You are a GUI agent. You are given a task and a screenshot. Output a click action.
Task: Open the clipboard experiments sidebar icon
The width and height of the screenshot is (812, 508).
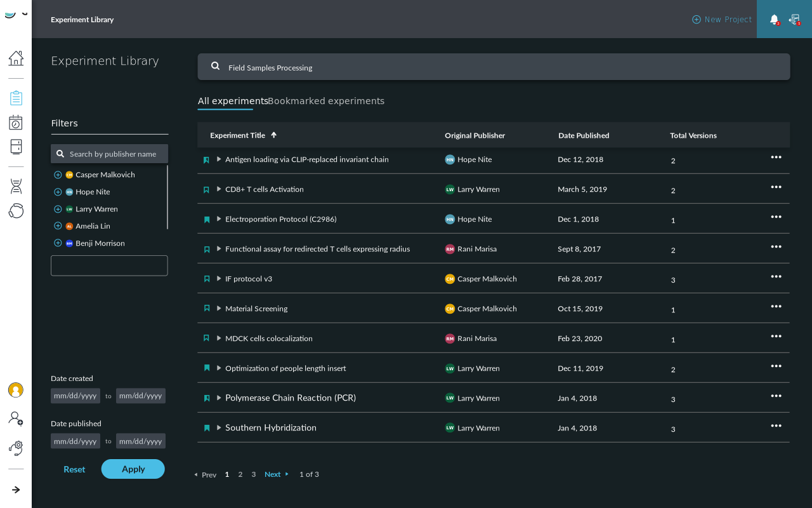16,98
